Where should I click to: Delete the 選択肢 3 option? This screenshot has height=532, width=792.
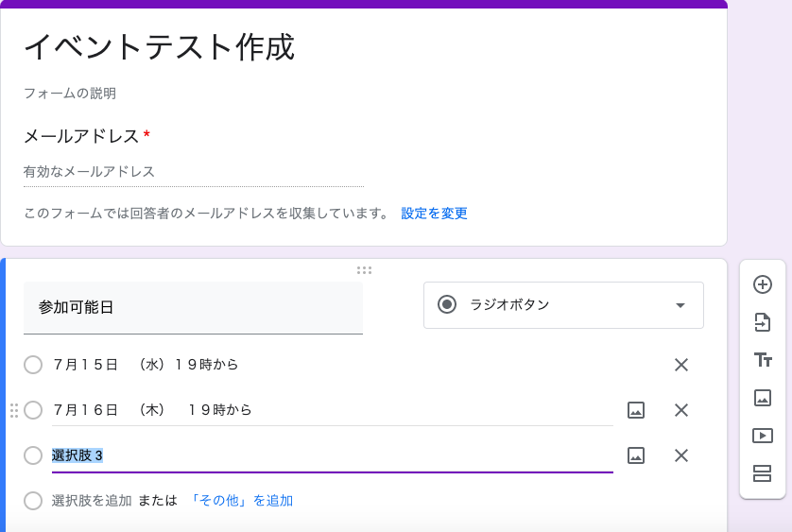681,455
